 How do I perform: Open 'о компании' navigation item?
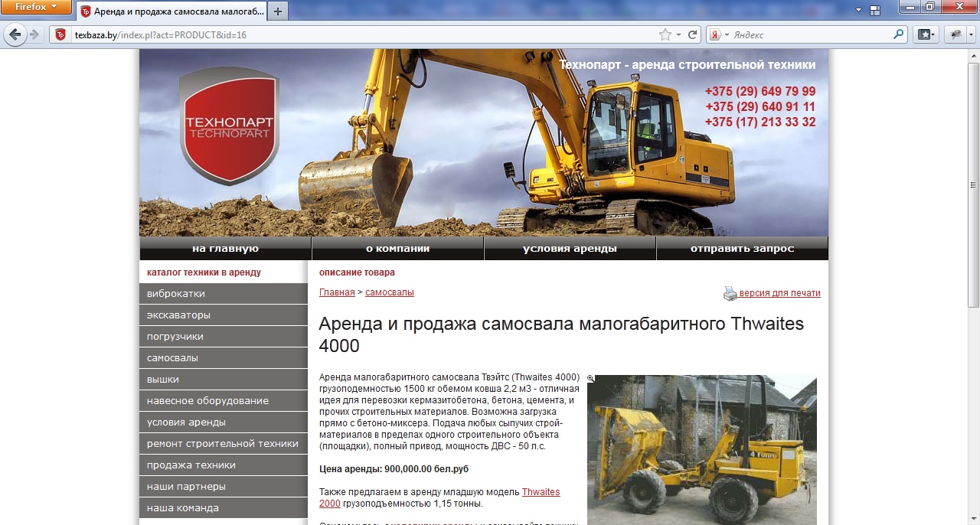tap(397, 249)
